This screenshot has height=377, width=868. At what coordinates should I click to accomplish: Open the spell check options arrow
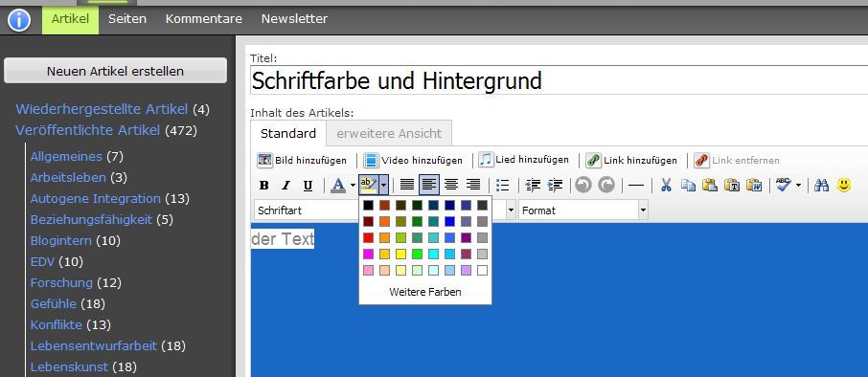click(x=798, y=186)
